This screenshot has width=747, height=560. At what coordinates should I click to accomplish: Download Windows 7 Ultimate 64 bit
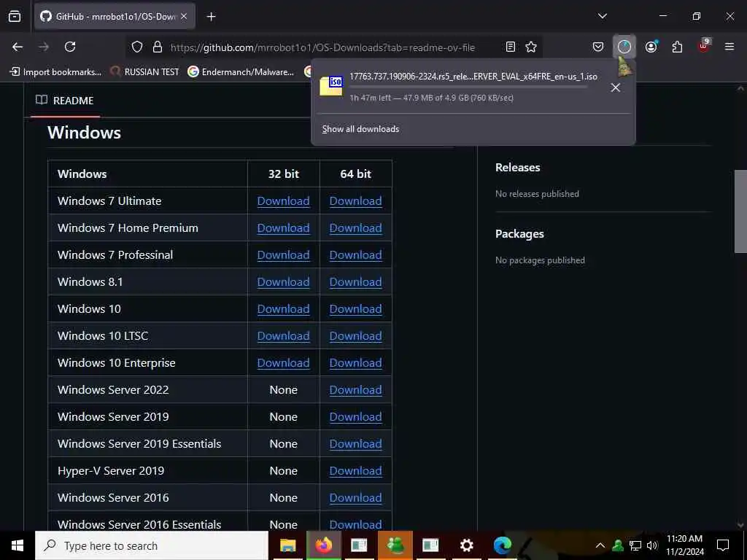[x=355, y=201]
